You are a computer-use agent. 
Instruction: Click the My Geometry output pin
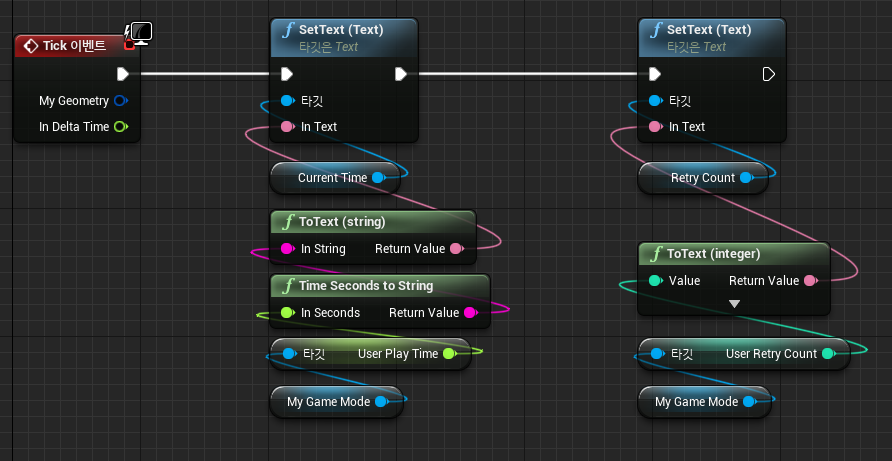tap(121, 101)
